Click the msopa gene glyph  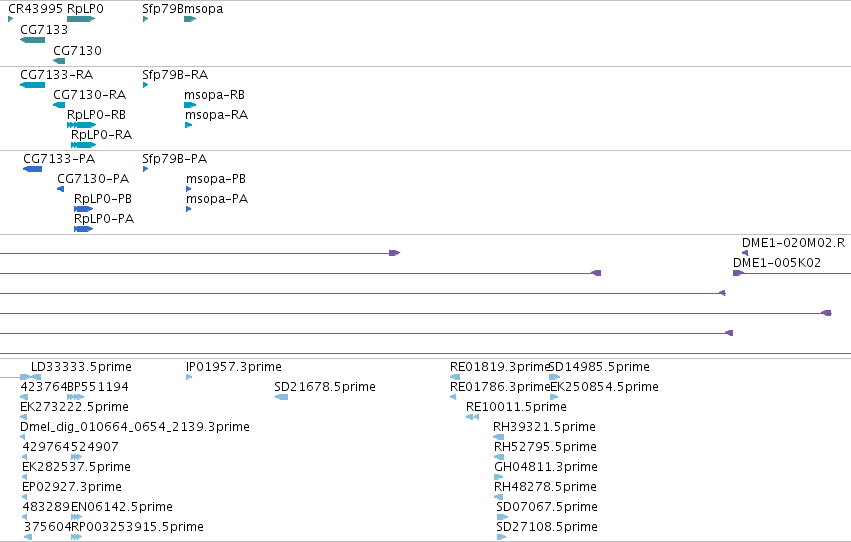[x=190, y=19]
